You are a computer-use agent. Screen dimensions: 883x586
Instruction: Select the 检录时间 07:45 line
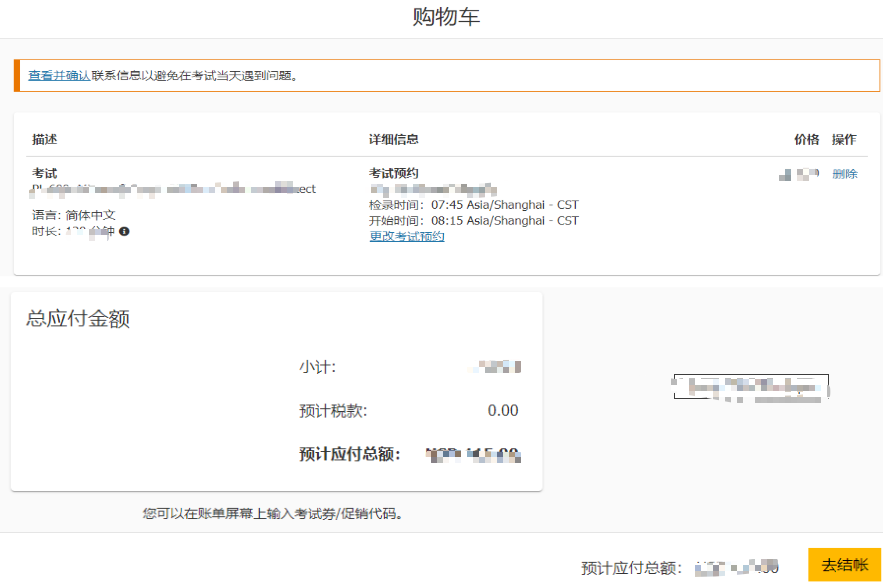point(473,205)
